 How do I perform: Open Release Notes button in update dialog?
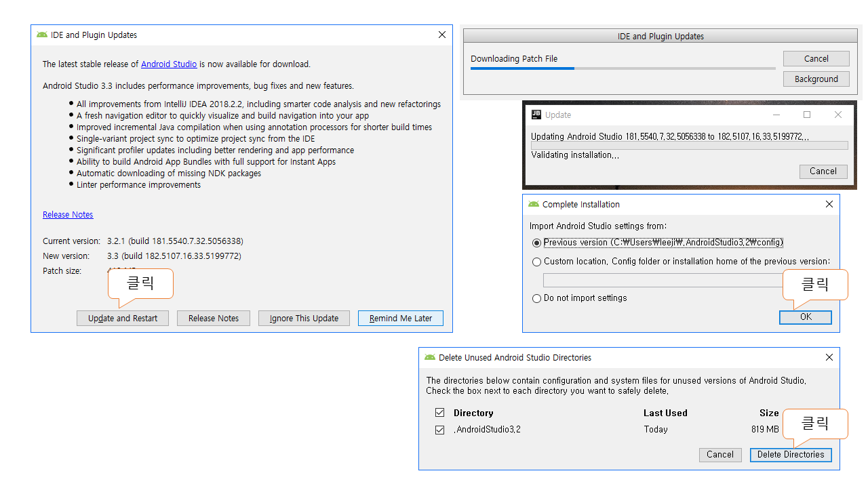(x=213, y=319)
